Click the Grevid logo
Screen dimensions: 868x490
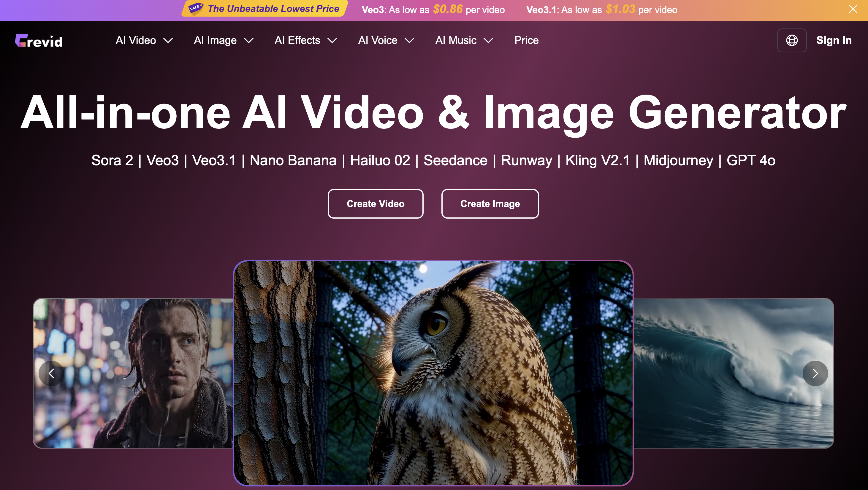(39, 40)
